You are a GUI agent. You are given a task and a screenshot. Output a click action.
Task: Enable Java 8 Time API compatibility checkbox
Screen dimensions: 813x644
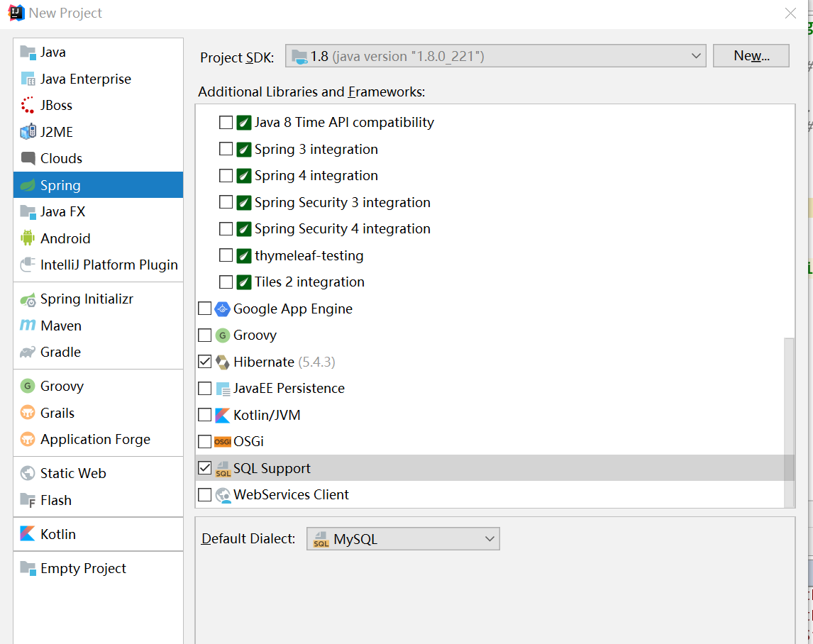tap(226, 123)
